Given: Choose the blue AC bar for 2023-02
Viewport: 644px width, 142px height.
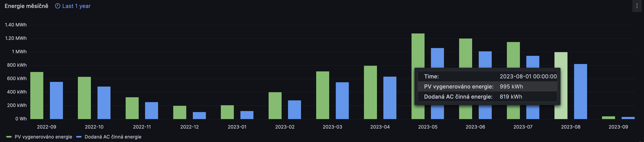Looking at the screenshot, I should (x=294, y=110).
